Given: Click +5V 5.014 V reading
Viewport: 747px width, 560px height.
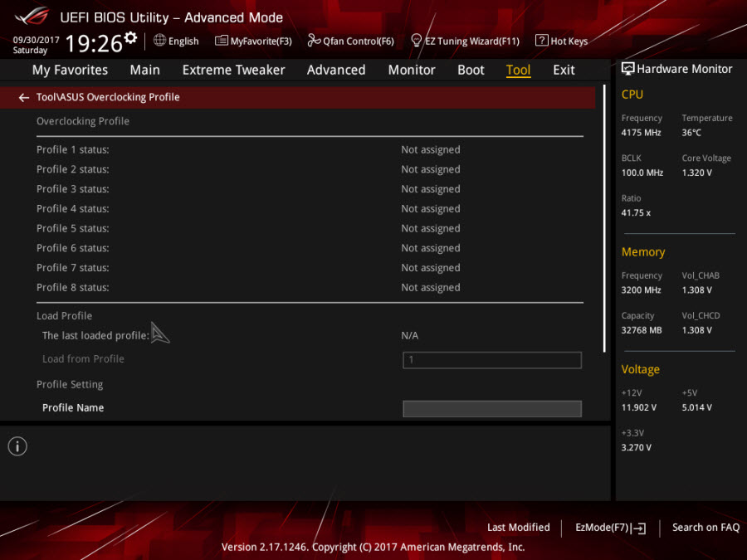Looking at the screenshot, I should click(697, 407).
